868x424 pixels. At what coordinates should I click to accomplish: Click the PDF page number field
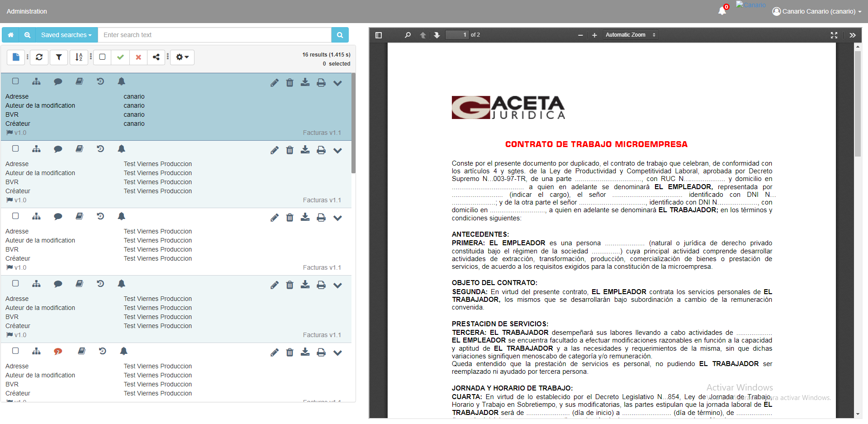coord(457,35)
